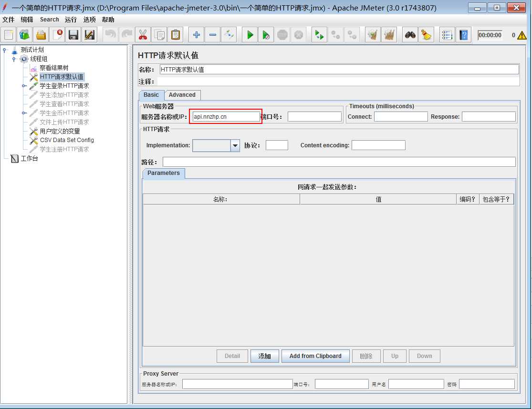Open the Templates icon in toolbar

tap(25, 35)
